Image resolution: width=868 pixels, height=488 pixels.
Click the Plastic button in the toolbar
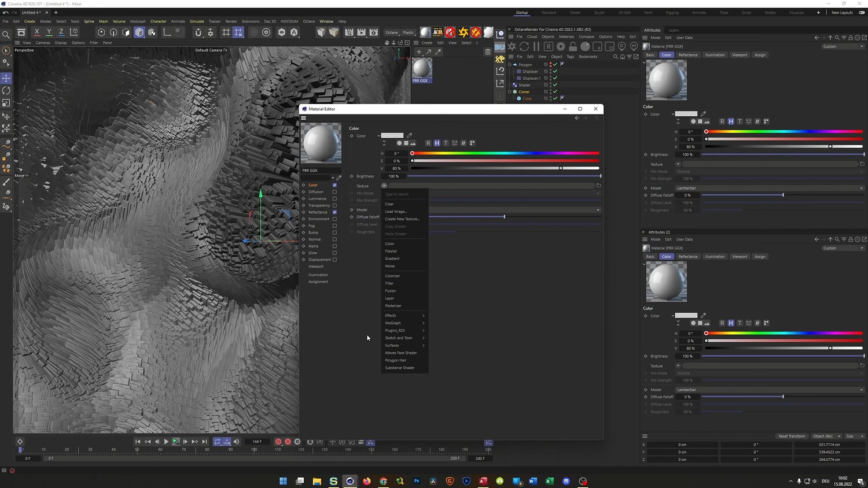point(409,32)
